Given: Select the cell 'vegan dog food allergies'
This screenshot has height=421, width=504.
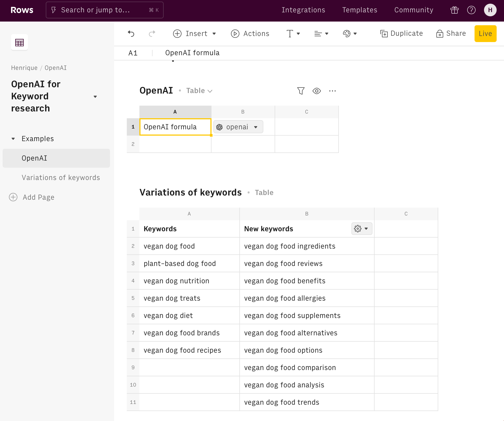Looking at the screenshot, I should coord(307,298).
